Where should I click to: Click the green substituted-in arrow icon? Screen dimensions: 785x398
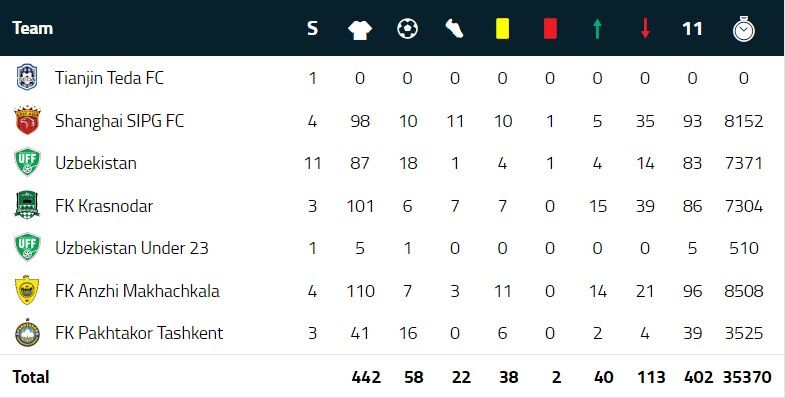597,29
